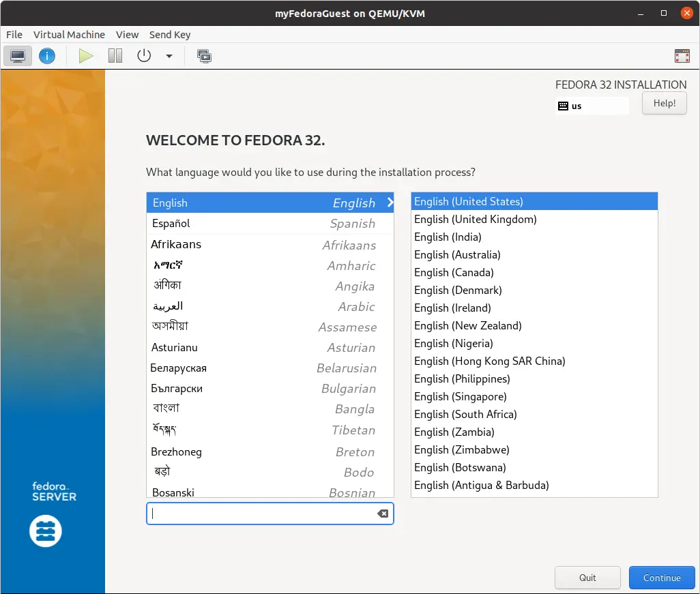Choose English (Philippines) locale
The image size is (700, 594).
tap(534, 379)
